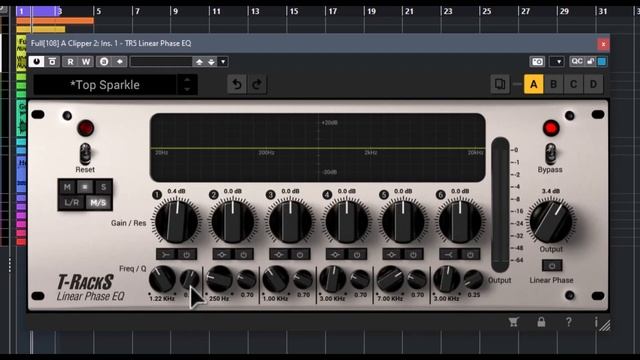The image size is (640, 360).
Task: Select preset slot D
Action: [x=593, y=84]
